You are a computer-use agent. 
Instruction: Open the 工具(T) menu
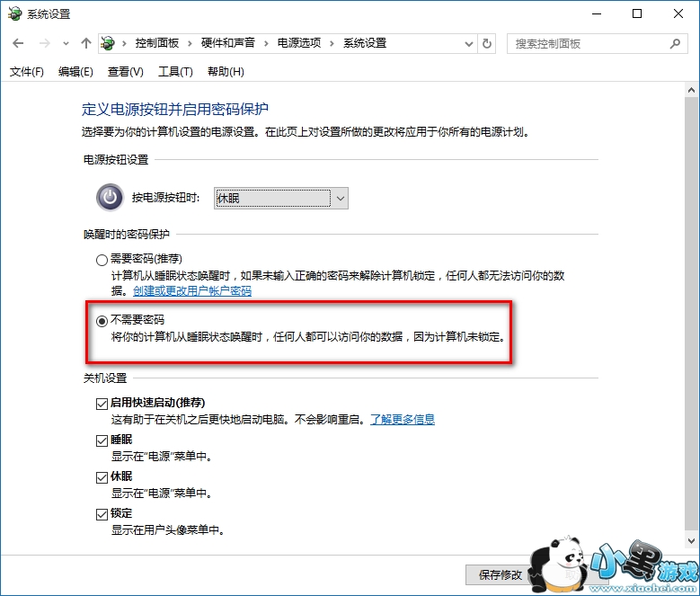click(x=175, y=71)
